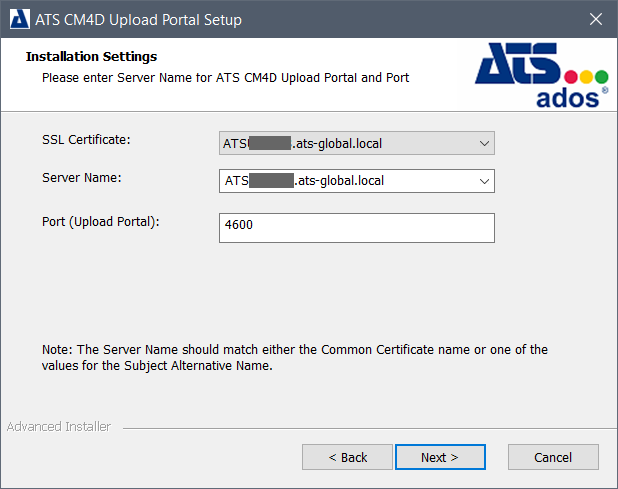This screenshot has height=489, width=618.
Task: Click the red dot in ATS logo
Action: click(572, 76)
